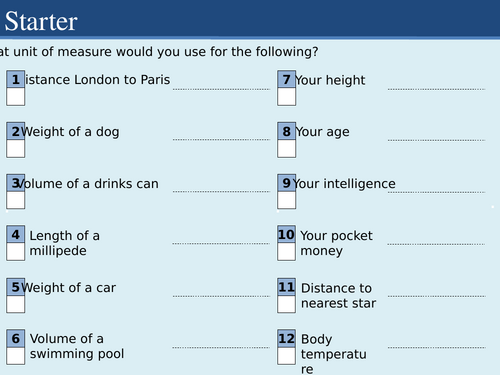The height and width of the screenshot is (375, 500).
Task: Click the answer line for Distance to nearest star
Action: tap(437, 296)
